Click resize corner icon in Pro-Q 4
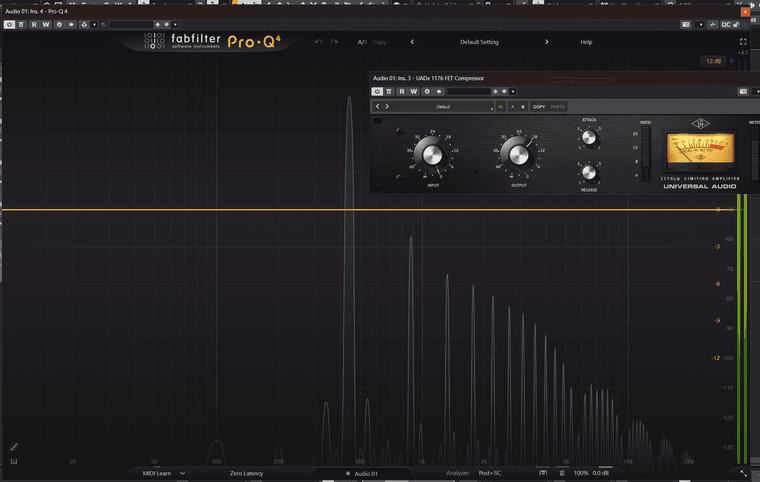The width and height of the screenshot is (760, 482). pos(744,473)
